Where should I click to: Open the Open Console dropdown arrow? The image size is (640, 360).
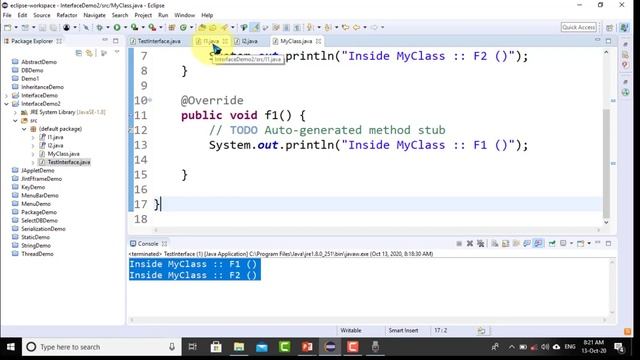[x=589, y=244]
